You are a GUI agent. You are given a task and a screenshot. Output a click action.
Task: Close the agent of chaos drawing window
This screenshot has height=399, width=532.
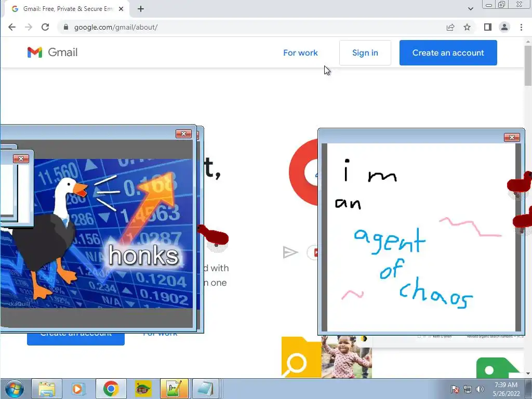click(512, 137)
